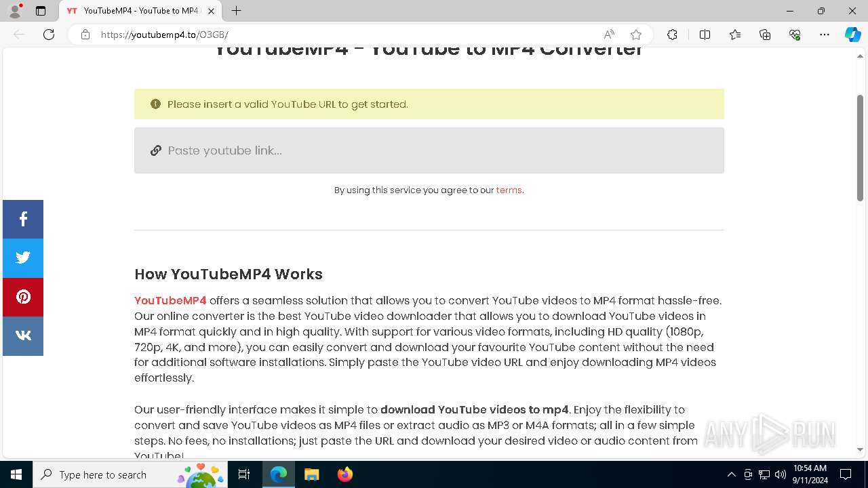Open the volume control tray icon
The height and width of the screenshot is (488, 868).
(781, 474)
